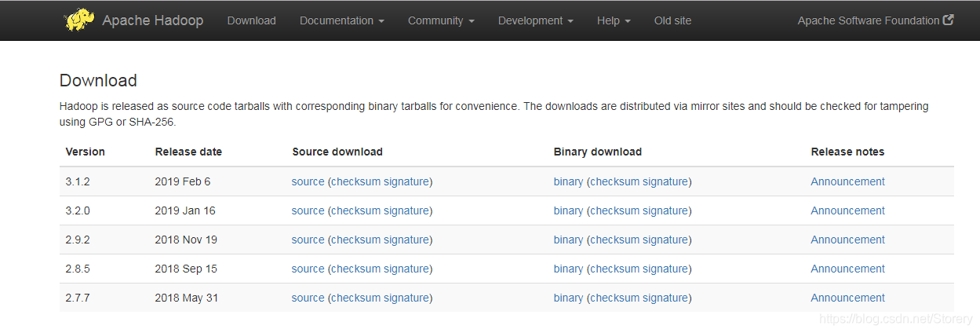Download source for version 3.2.0
This screenshot has height=333, width=980.
pyautogui.click(x=308, y=210)
